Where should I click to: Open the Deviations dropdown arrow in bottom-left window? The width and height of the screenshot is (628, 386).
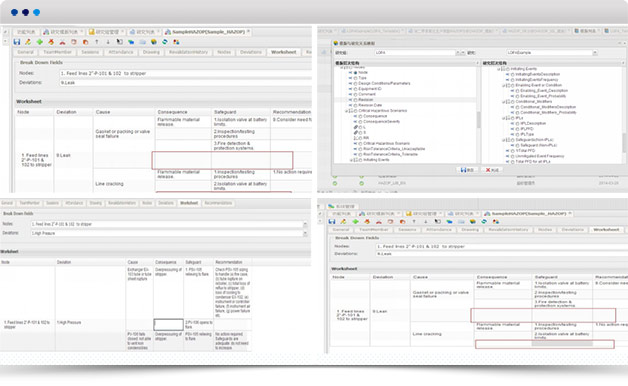(x=305, y=233)
